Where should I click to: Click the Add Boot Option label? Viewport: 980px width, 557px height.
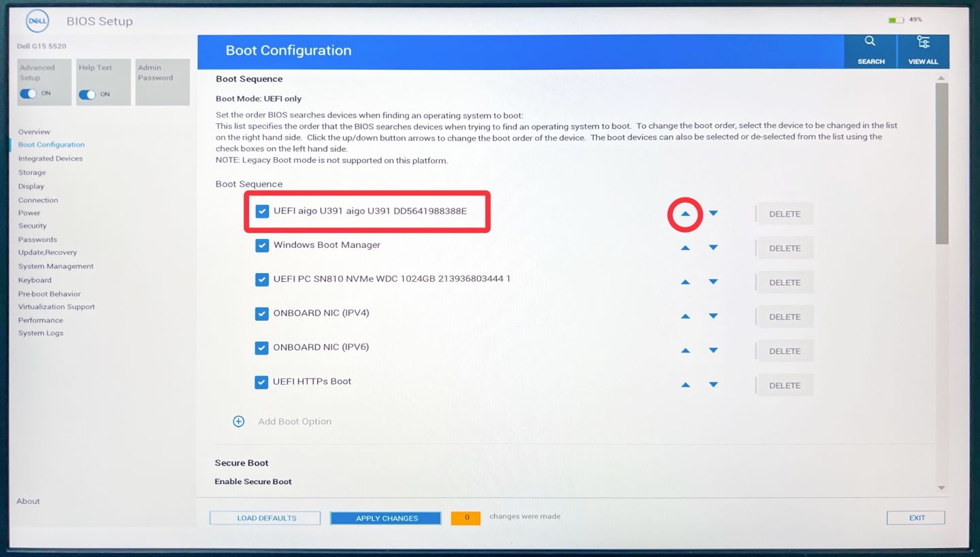(295, 421)
